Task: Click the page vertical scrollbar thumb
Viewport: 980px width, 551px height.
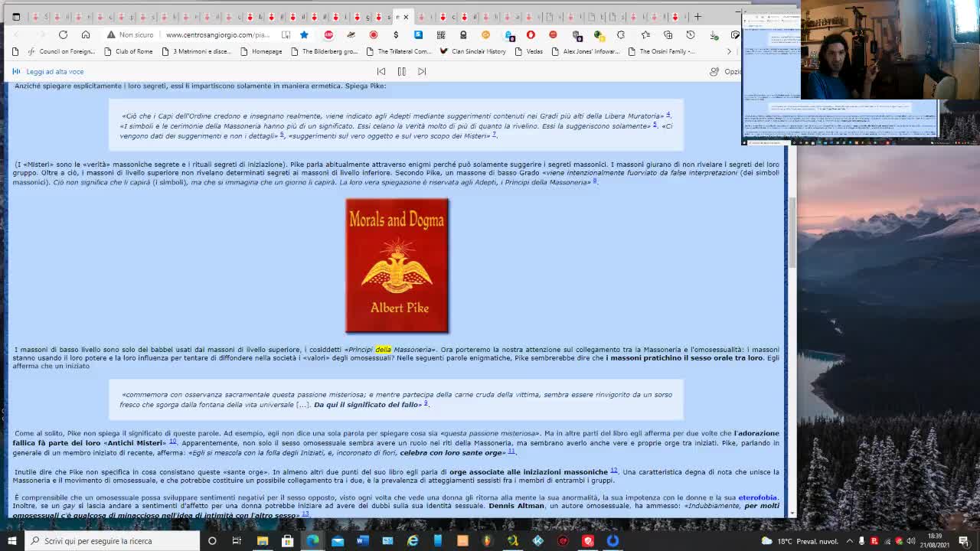Action: tap(792, 233)
